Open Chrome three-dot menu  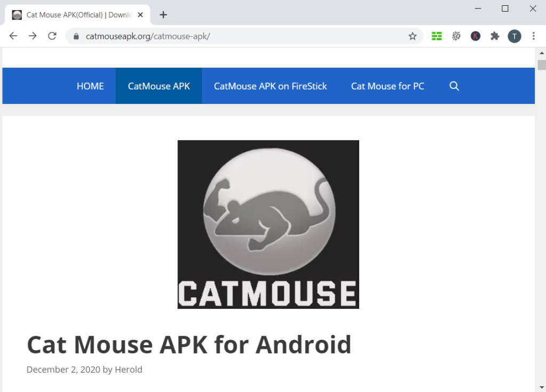pyautogui.click(x=533, y=36)
